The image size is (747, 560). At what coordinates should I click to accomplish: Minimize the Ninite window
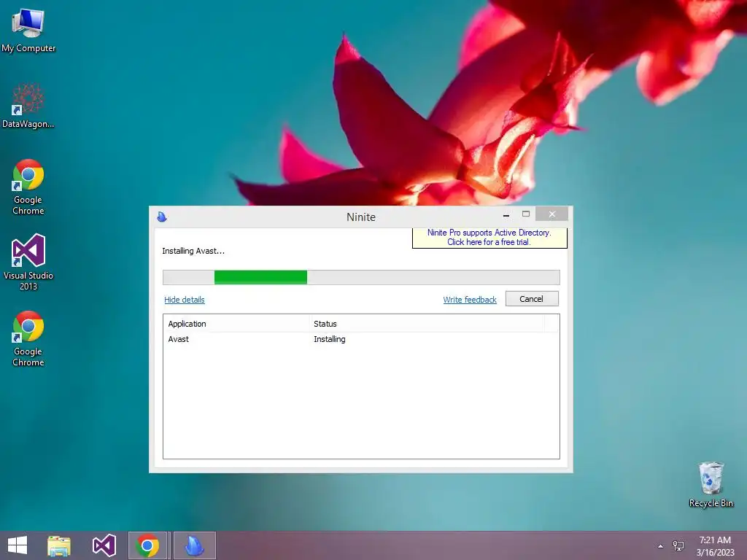coord(506,215)
